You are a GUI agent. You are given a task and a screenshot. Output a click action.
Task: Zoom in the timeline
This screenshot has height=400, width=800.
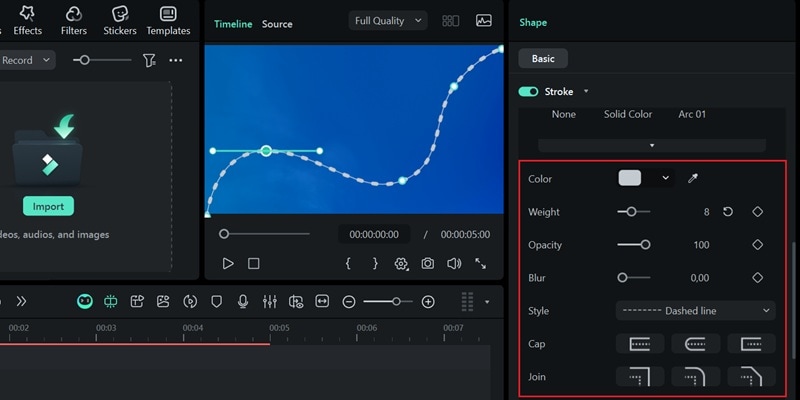[428, 302]
